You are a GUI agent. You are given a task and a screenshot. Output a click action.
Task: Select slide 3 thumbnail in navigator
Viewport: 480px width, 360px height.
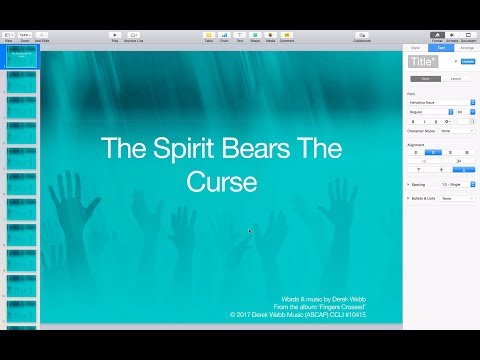point(21,107)
